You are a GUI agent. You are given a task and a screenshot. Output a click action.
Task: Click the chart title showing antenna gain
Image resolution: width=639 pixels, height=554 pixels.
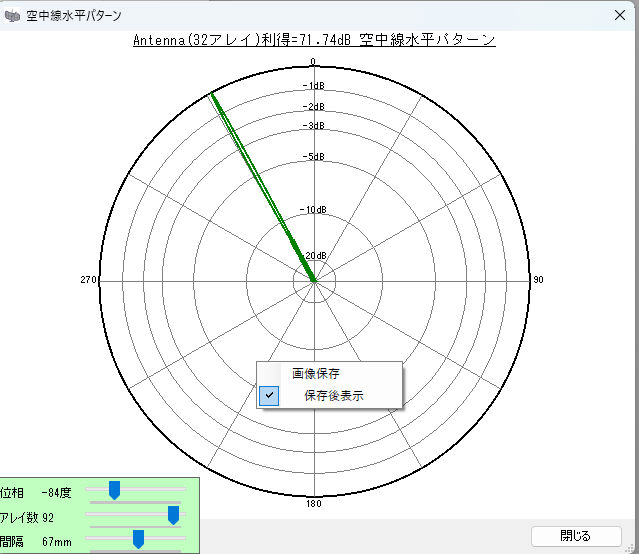click(314, 40)
